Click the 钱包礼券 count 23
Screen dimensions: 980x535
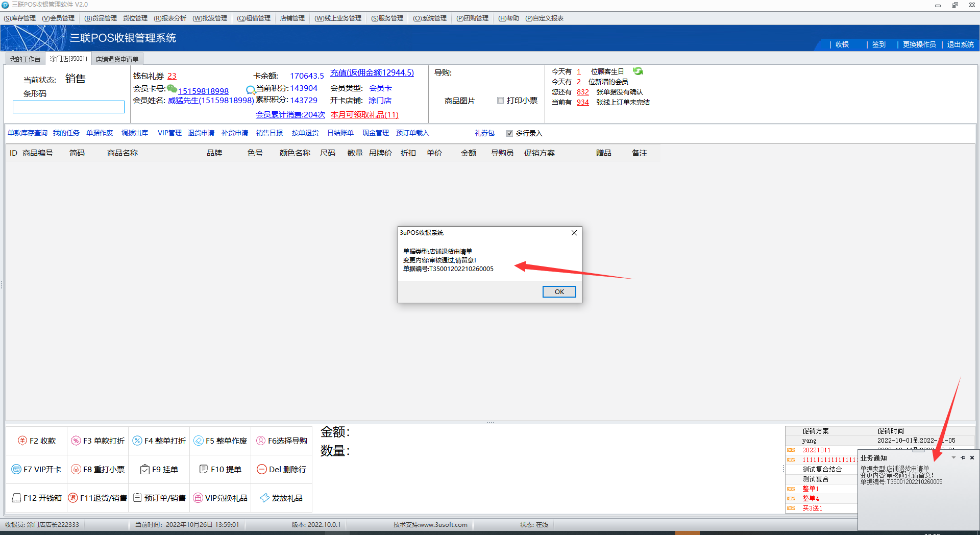click(172, 76)
